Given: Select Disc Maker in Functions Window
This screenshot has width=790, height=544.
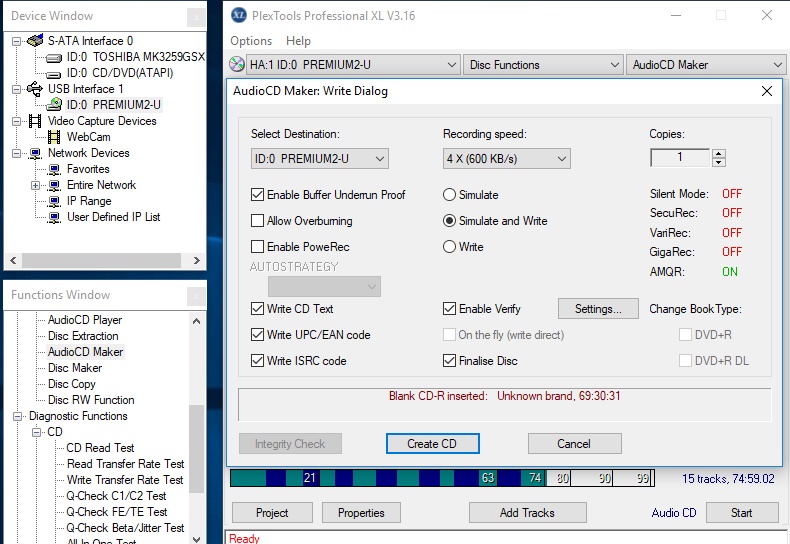Looking at the screenshot, I should click(75, 368).
